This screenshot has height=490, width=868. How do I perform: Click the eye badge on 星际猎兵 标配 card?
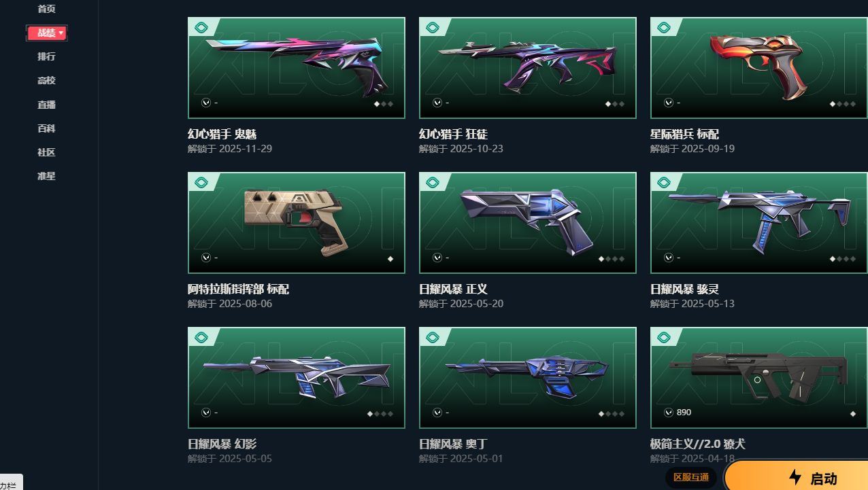pos(664,28)
